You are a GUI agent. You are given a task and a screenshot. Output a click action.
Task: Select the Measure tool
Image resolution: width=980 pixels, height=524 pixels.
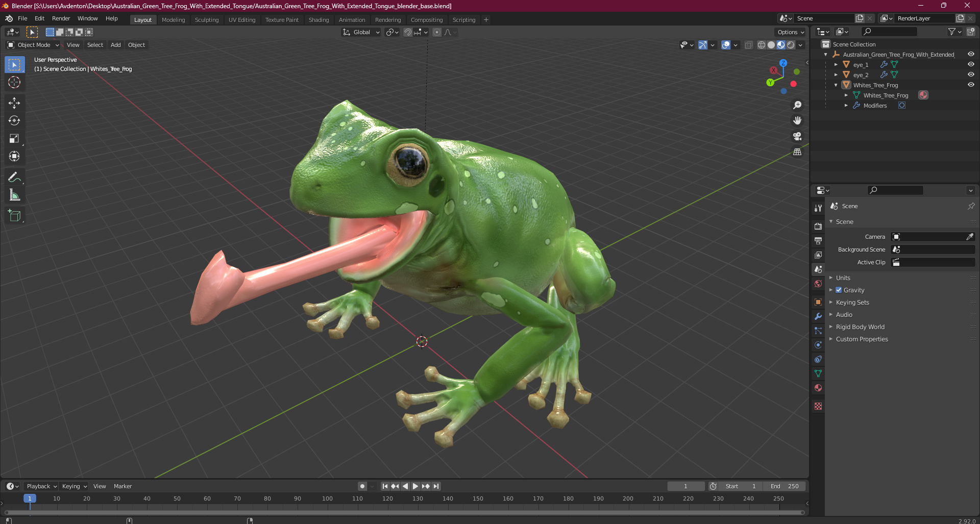(x=14, y=195)
